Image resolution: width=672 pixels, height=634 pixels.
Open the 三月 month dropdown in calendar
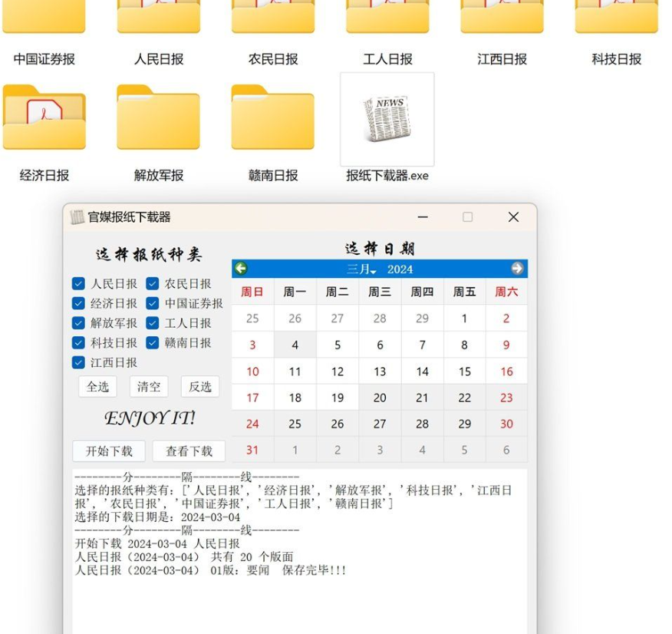pyautogui.click(x=361, y=269)
